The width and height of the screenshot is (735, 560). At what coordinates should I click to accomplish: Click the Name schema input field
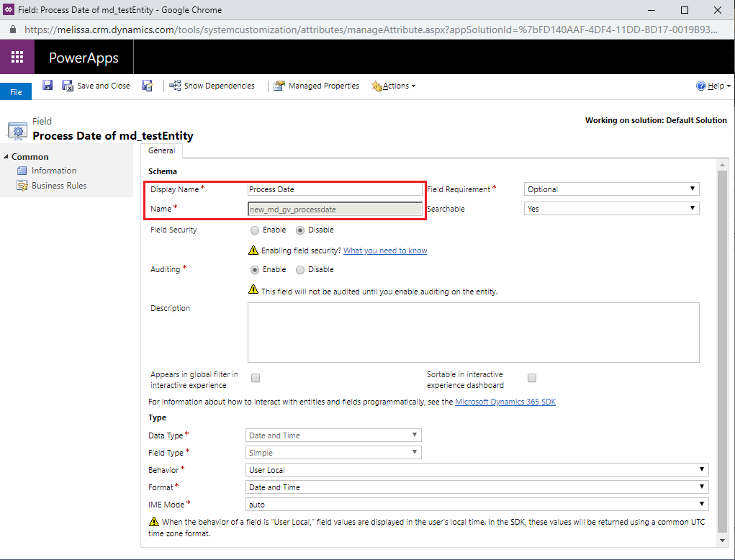click(335, 209)
